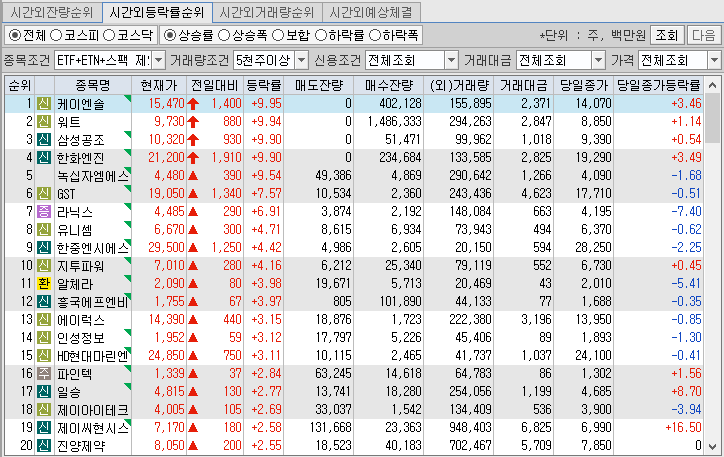Click the 조회 button
The width and height of the screenshot is (724, 457).
coord(667,35)
